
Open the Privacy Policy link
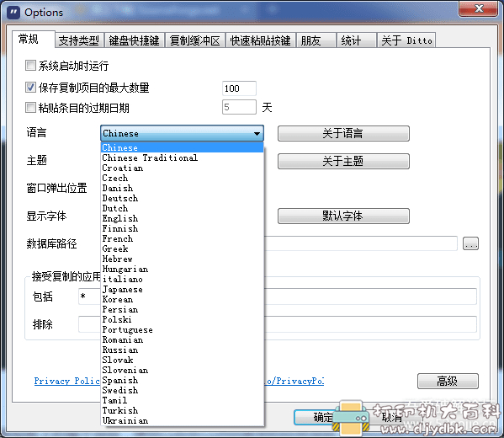66,381
